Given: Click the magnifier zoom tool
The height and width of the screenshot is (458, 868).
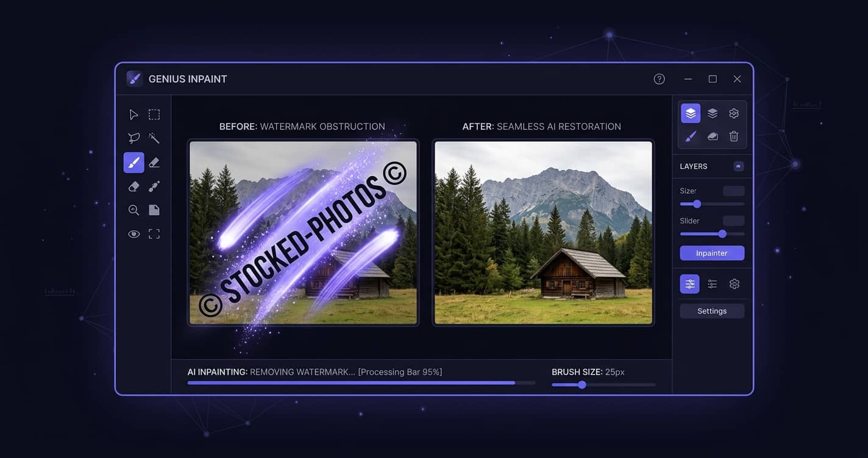Looking at the screenshot, I should point(133,210).
